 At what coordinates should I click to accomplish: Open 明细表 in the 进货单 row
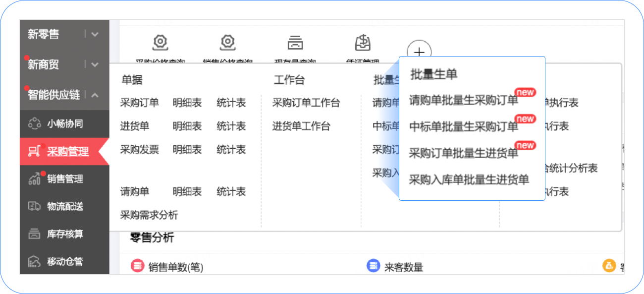187,126
